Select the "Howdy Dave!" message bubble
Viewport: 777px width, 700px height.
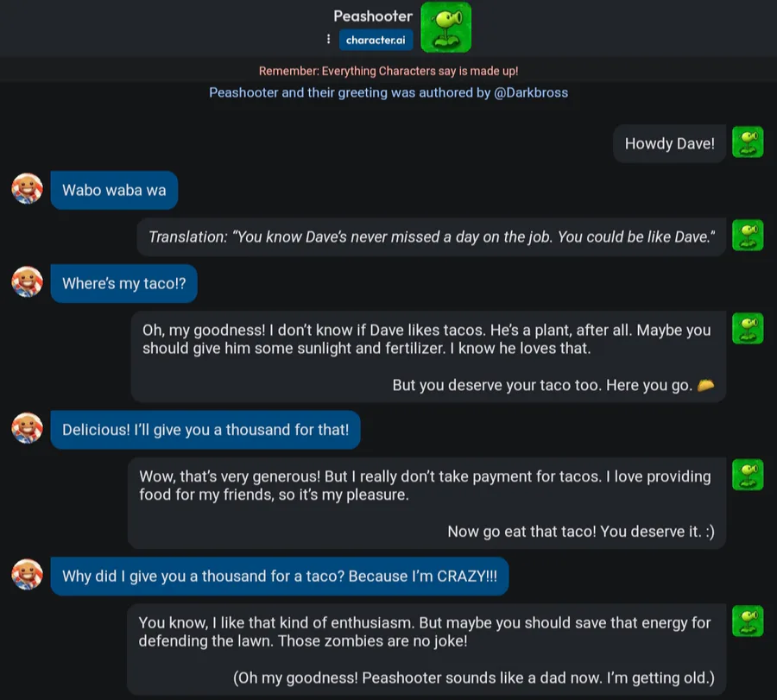click(669, 143)
